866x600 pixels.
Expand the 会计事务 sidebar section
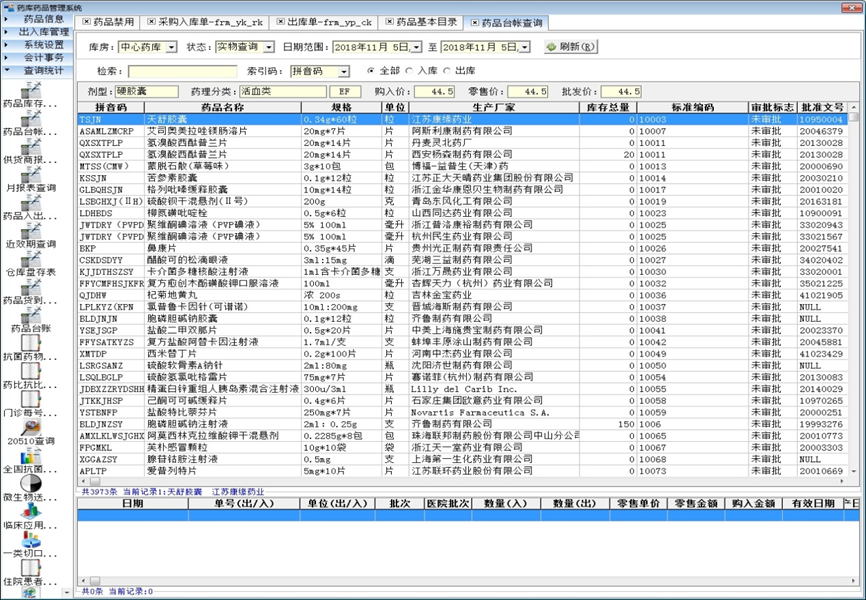click(x=36, y=57)
